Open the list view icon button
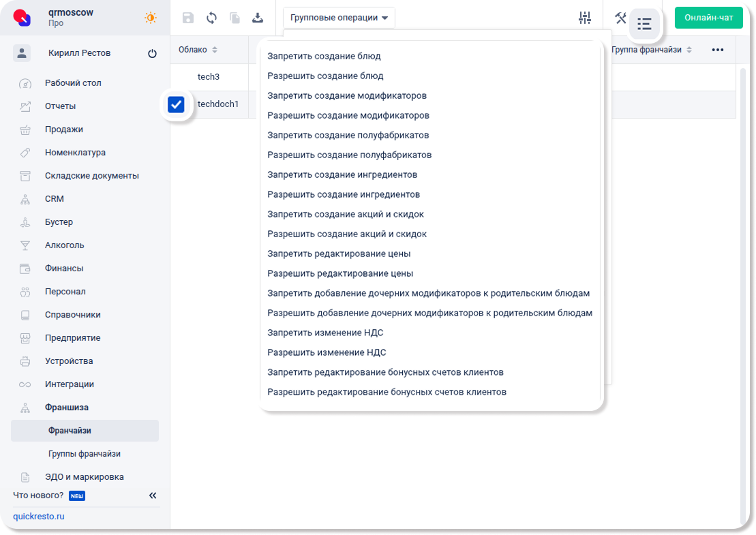The height and width of the screenshot is (535, 756). [644, 25]
